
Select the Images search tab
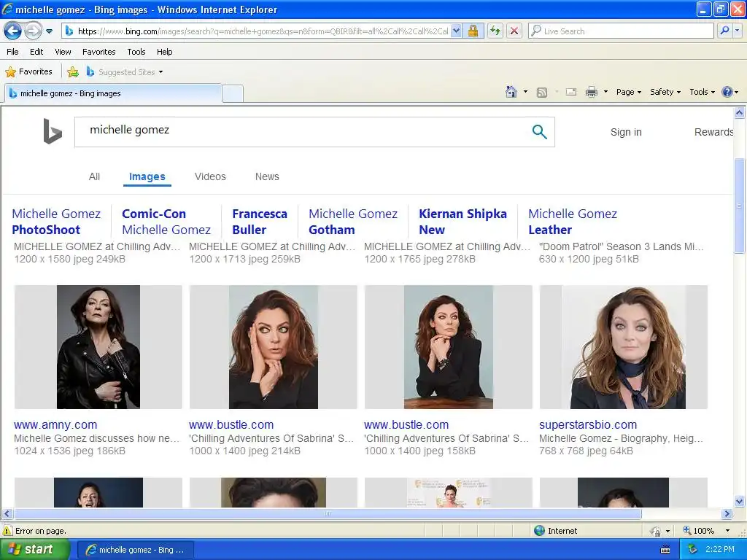pyautogui.click(x=147, y=176)
